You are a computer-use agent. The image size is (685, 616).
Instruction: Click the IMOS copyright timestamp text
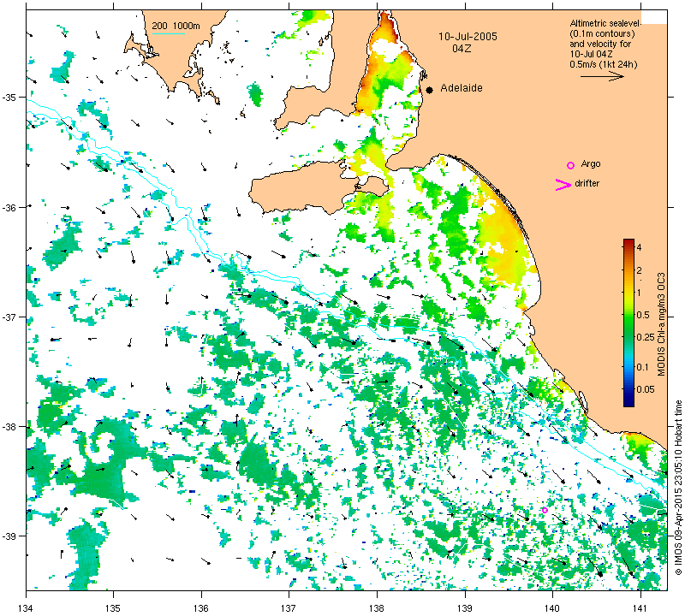[678, 487]
